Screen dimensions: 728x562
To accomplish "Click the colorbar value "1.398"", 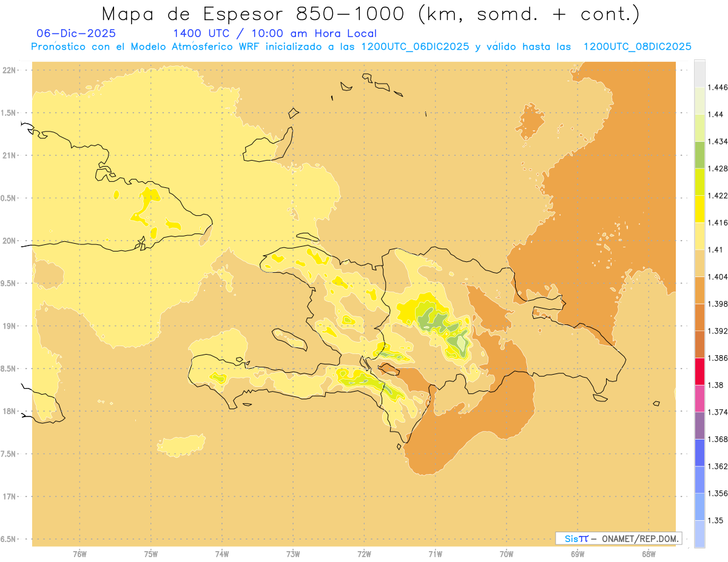I will [x=717, y=304].
